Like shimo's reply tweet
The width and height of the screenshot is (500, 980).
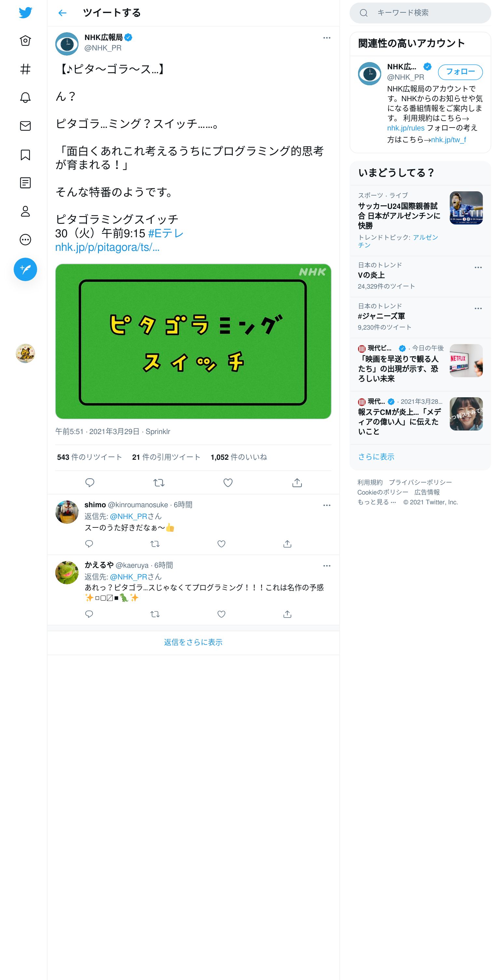(221, 544)
